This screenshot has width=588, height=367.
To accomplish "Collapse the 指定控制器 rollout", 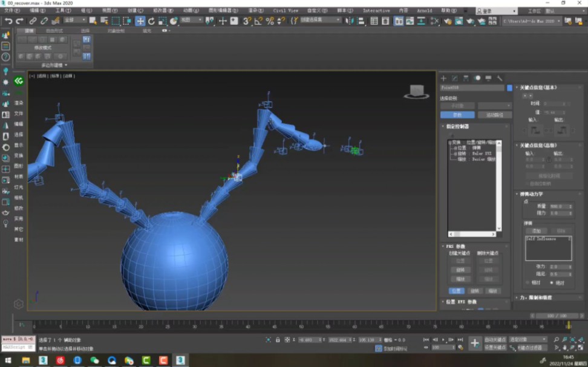I will (459, 126).
